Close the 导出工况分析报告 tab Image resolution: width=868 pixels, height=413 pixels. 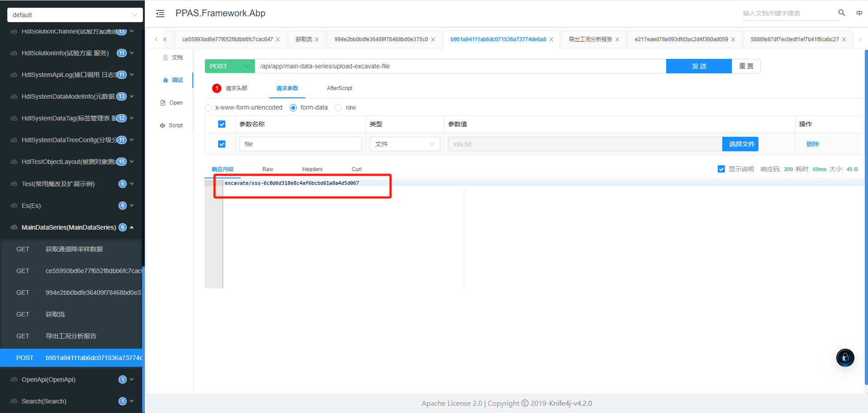point(617,39)
